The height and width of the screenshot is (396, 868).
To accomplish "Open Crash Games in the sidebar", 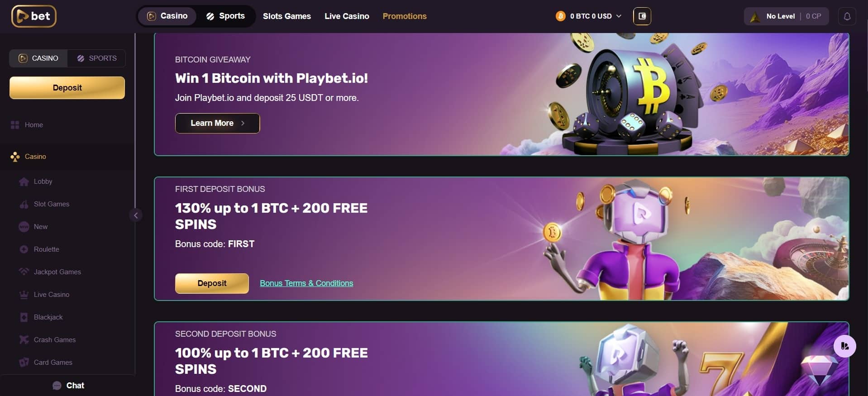I will tap(54, 340).
